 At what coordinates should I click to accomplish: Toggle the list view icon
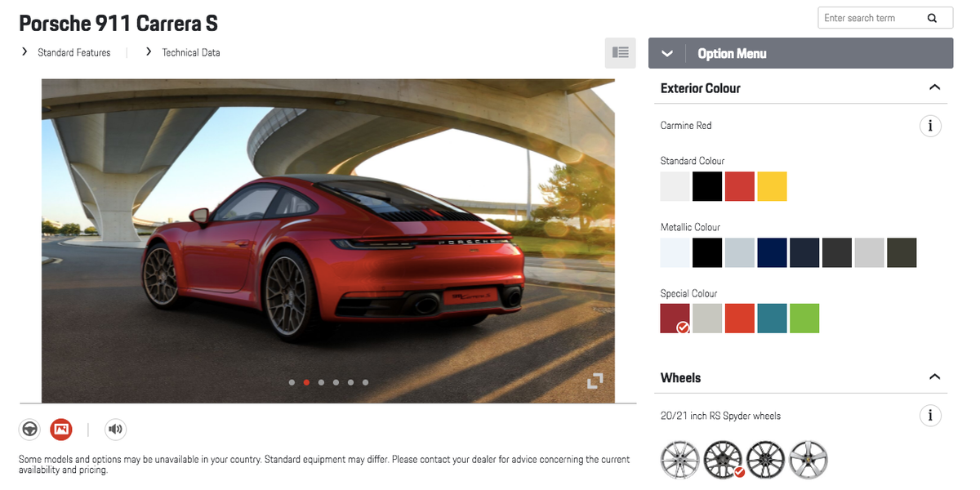pyautogui.click(x=621, y=53)
